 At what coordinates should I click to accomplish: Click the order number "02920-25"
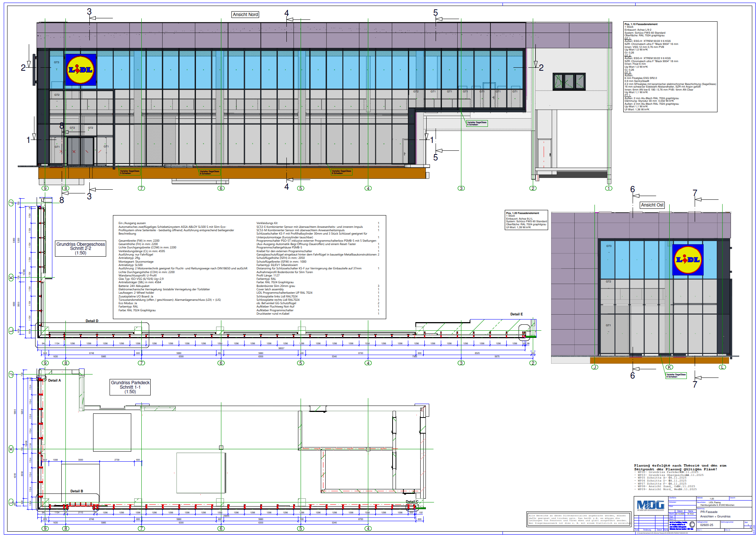point(707,525)
